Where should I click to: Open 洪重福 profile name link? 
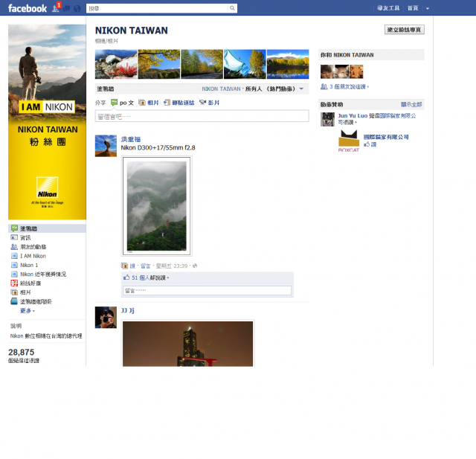[131, 139]
